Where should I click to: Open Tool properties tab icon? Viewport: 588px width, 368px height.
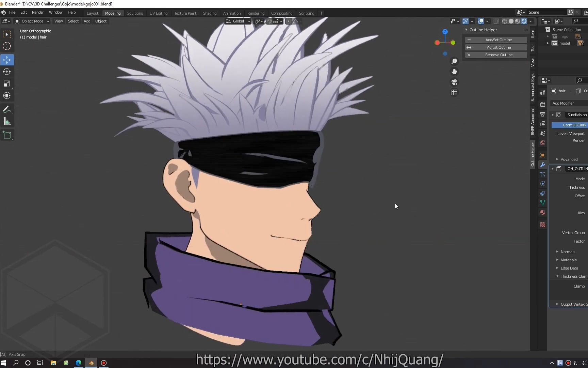(x=543, y=92)
